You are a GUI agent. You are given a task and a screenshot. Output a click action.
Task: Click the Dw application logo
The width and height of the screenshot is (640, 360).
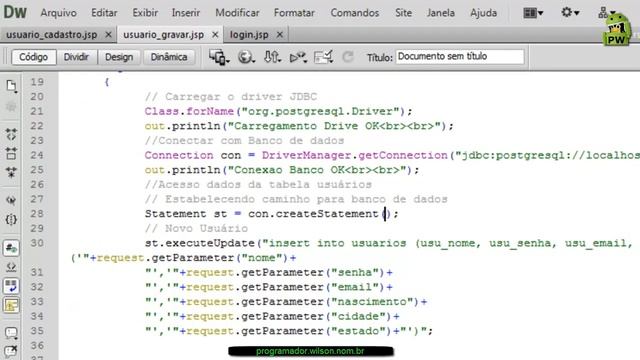[15, 12]
